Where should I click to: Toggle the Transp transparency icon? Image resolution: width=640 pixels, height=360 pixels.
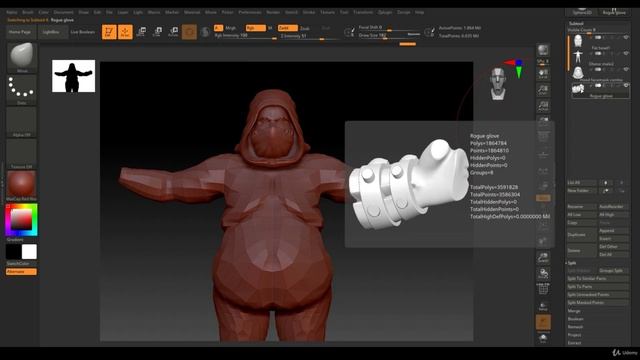click(543, 306)
